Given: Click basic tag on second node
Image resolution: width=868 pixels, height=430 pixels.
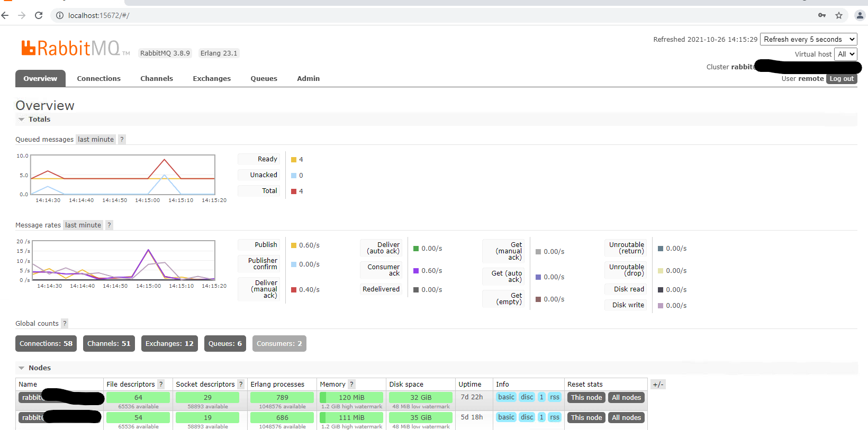Looking at the screenshot, I should coord(507,417).
